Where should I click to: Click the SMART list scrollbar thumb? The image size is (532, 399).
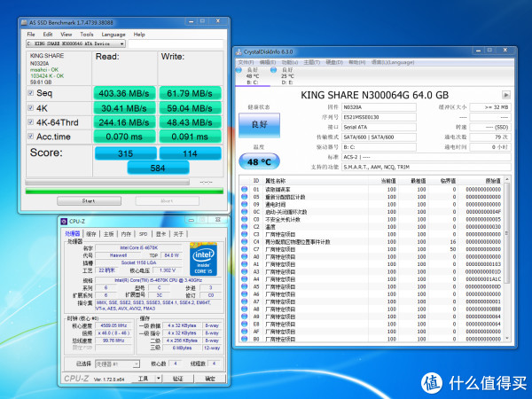pyautogui.click(x=507, y=233)
